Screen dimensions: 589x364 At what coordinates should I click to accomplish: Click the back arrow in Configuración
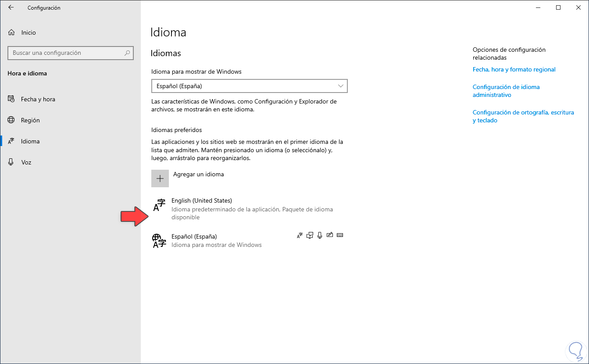click(x=11, y=7)
